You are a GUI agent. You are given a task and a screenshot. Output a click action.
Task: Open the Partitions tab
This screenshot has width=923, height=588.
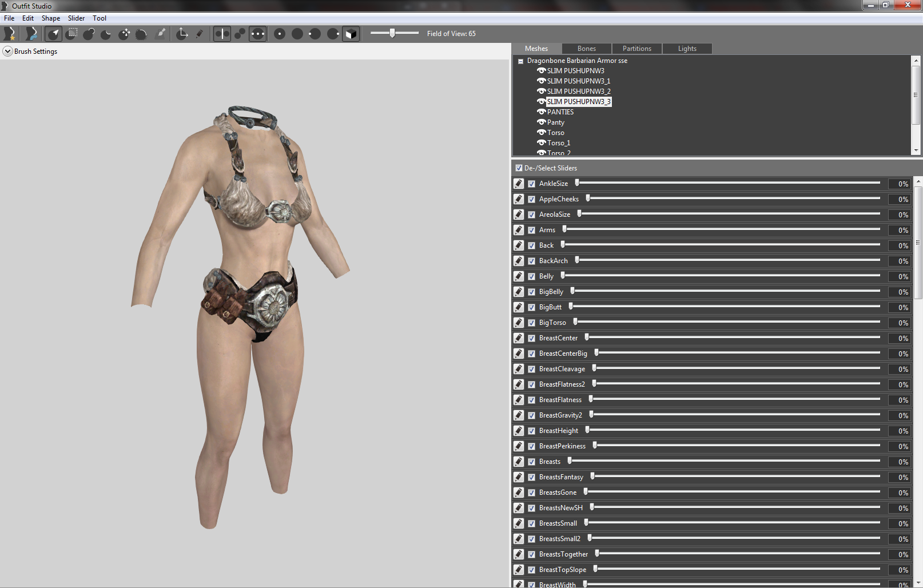(636, 49)
